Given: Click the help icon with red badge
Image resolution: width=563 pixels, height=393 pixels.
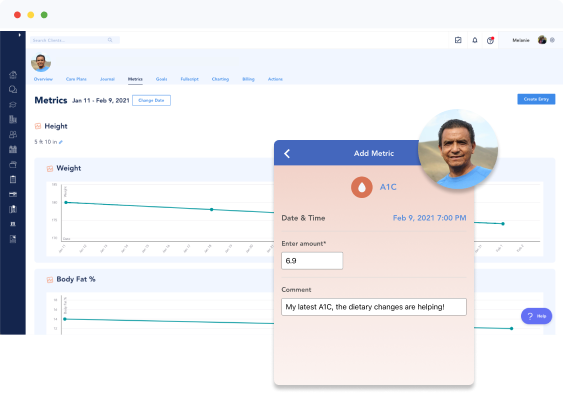Looking at the screenshot, I should pos(490,40).
